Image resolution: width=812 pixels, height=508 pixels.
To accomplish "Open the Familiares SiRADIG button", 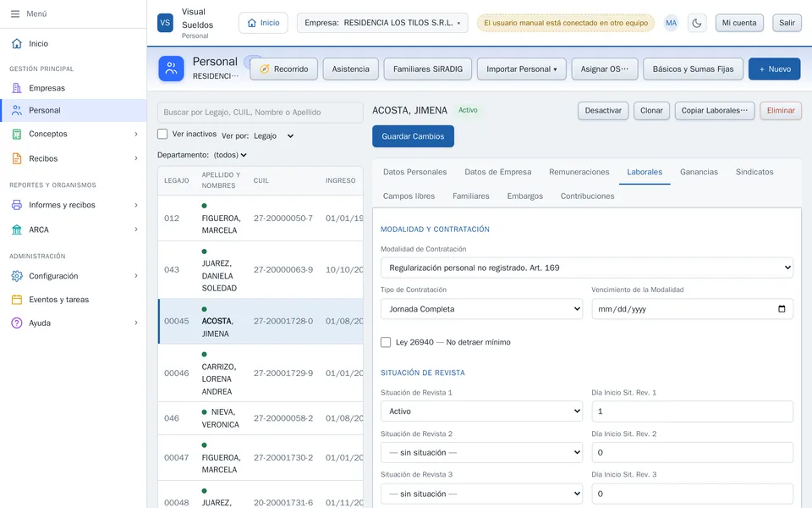I will (428, 69).
